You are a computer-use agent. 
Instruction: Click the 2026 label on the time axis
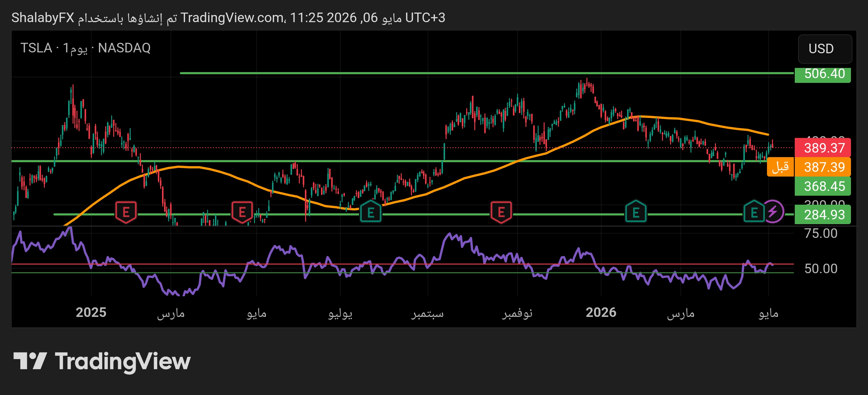point(601,312)
